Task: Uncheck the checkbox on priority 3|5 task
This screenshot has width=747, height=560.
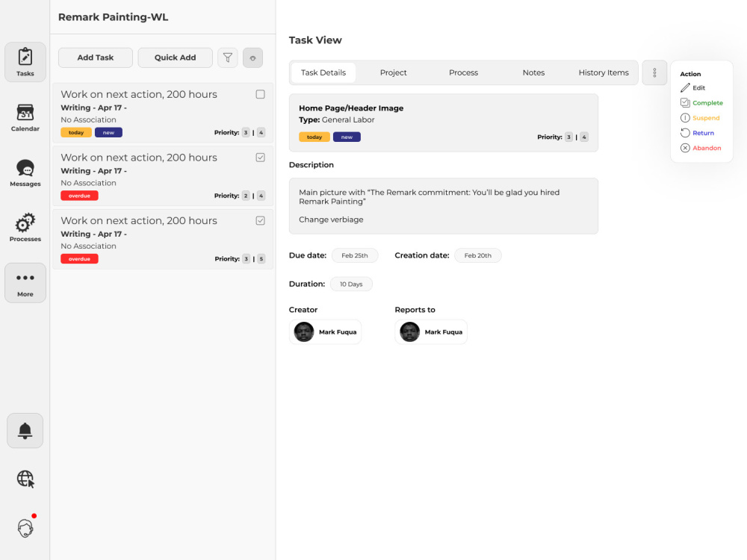Action: click(260, 220)
